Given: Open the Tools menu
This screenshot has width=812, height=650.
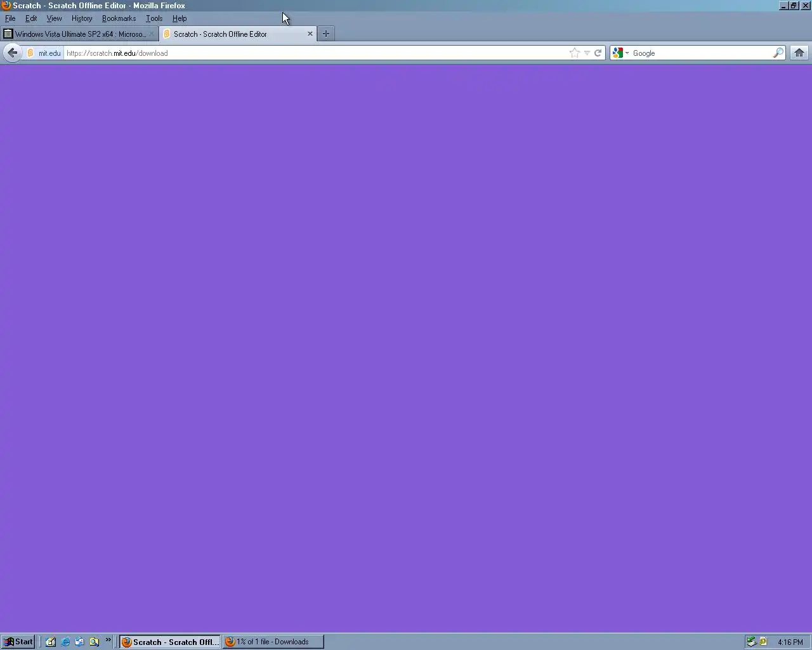Looking at the screenshot, I should pos(154,18).
